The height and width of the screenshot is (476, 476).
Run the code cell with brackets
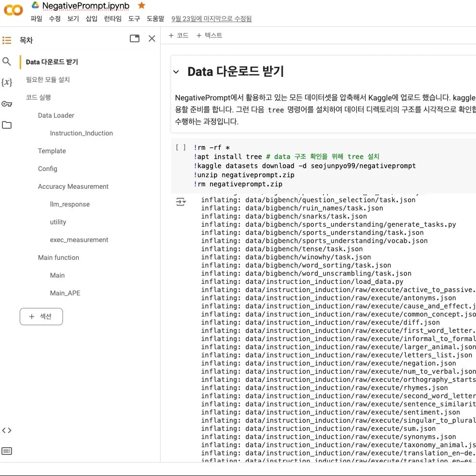click(x=181, y=148)
